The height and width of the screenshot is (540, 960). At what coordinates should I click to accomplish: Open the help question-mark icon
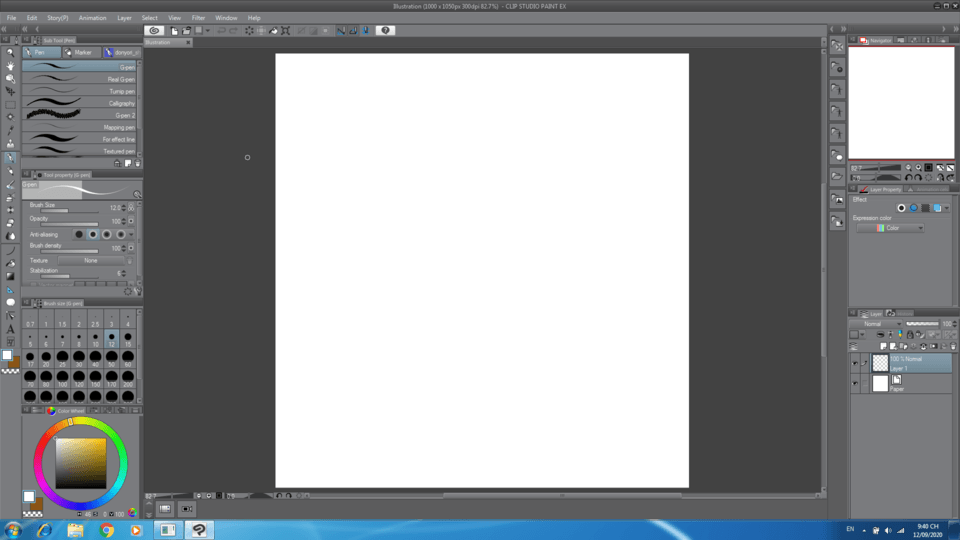[385, 30]
